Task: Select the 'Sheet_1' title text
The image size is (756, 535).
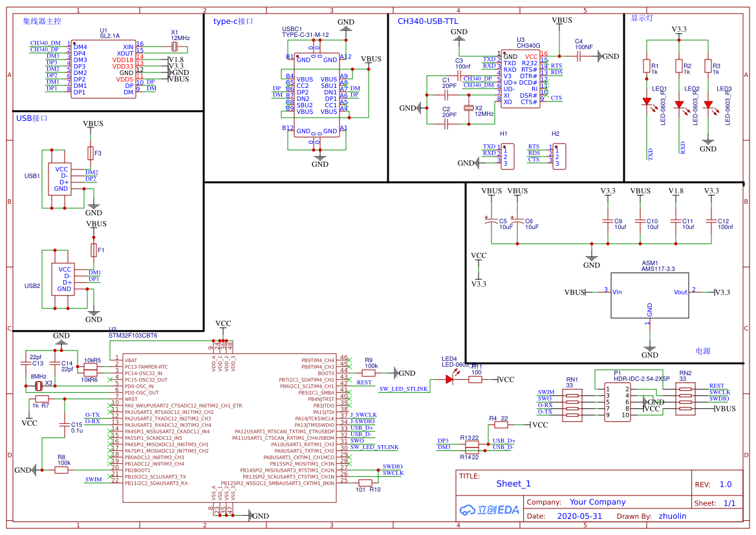Action: [513, 484]
